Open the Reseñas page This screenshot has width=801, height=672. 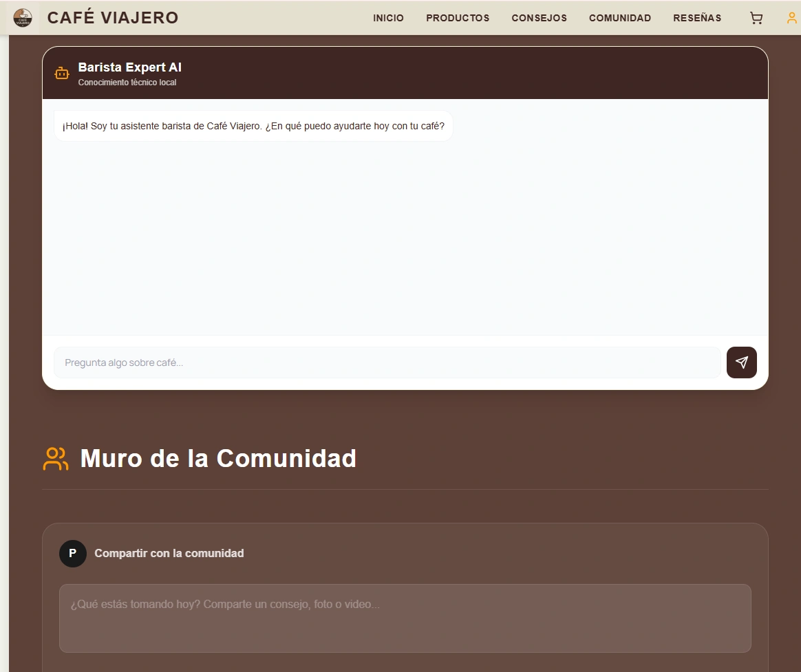(x=697, y=18)
